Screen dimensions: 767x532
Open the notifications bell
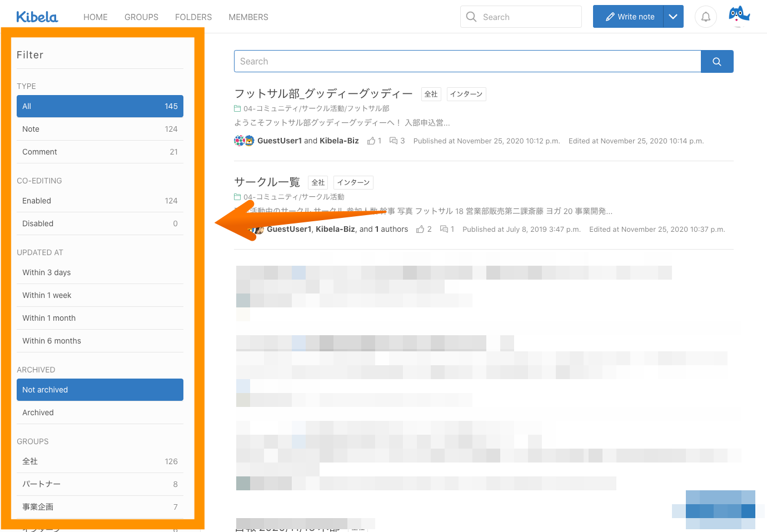point(705,17)
